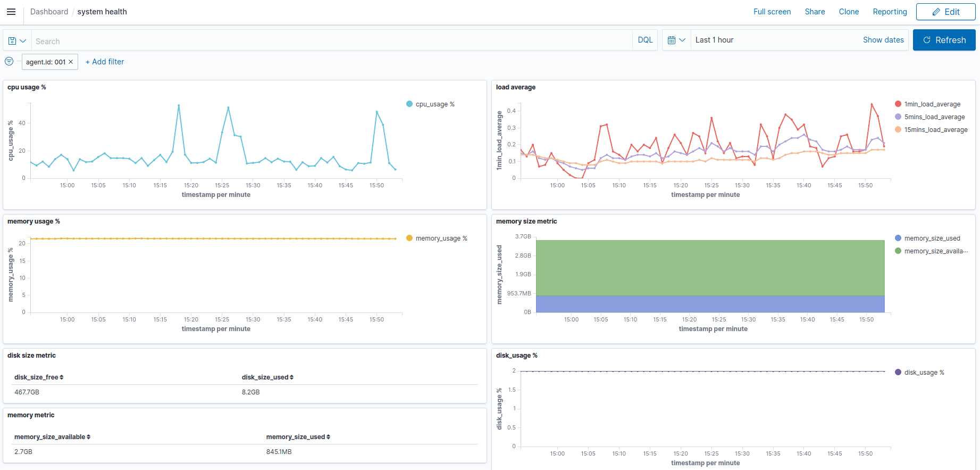Click the Edit dashboard button
Screen dimensions: 980x470
click(x=945, y=12)
